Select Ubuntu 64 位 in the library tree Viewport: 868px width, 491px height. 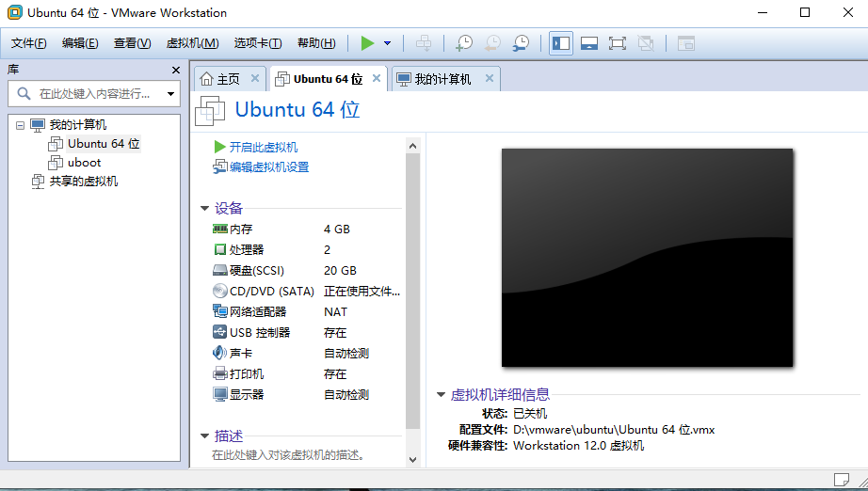(x=104, y=144)
